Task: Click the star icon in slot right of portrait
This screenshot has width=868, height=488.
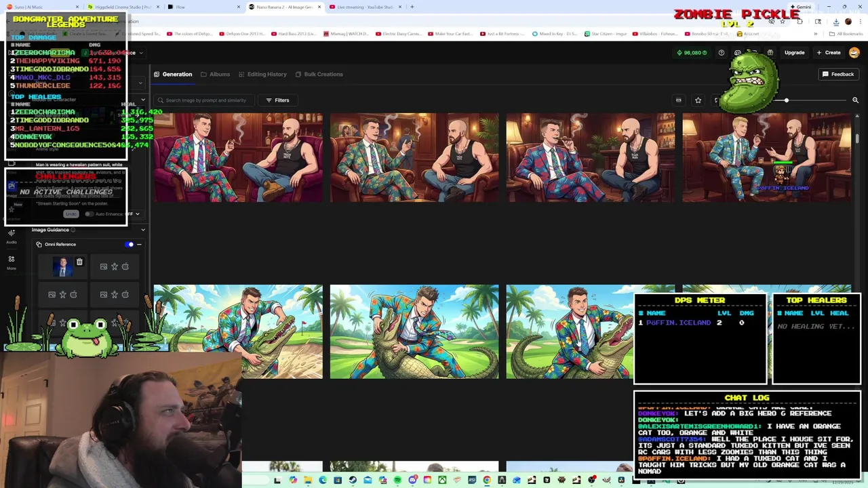Action: 114,266
